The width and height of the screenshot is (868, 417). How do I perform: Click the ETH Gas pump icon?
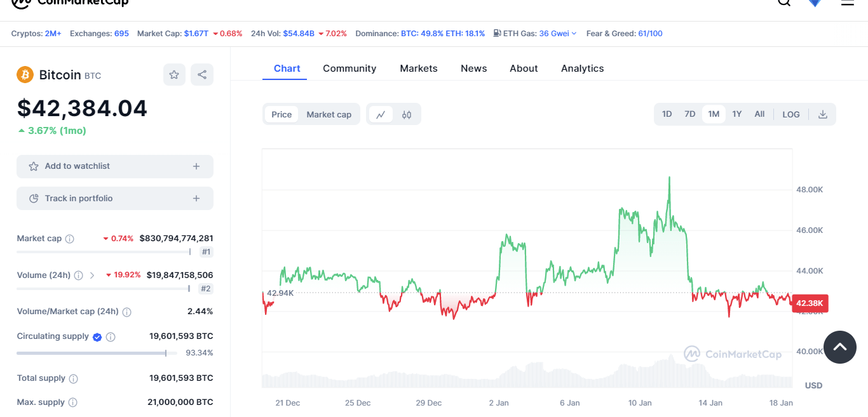click(x=497, y=34)
